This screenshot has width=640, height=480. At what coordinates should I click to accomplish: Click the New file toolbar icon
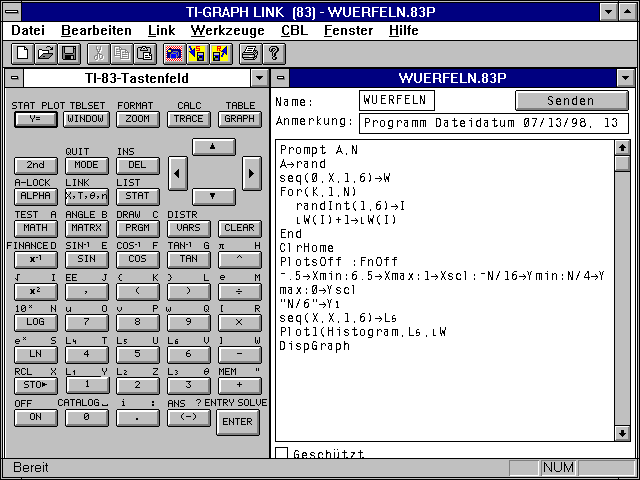coord(22,54)
